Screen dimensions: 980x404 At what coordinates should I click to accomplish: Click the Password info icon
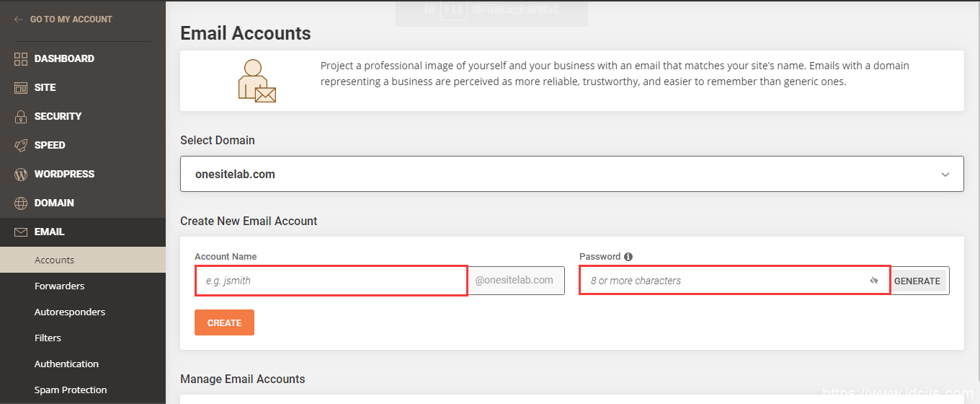pyautogui.click(x=628, y=257)
